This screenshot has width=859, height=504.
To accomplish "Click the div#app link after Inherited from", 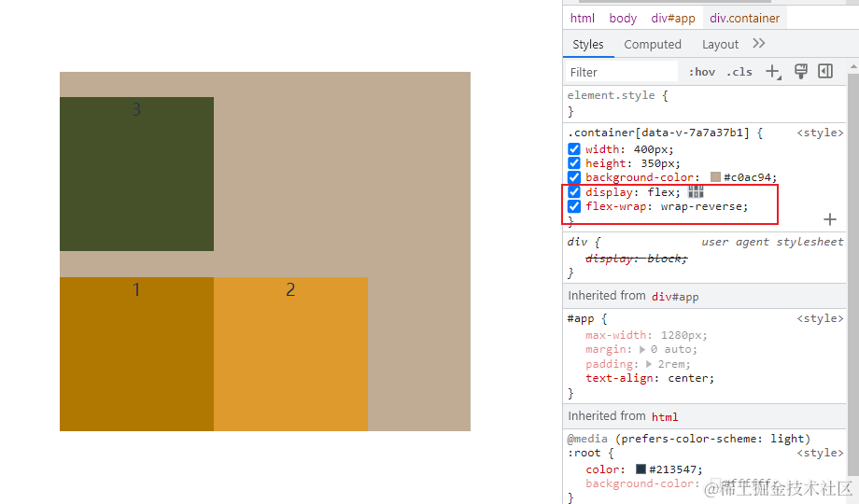I will click(x=675, y=297).
